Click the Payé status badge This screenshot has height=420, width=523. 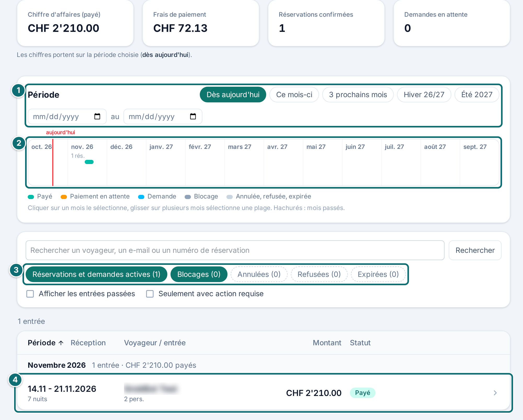pyautogui.click(x=363, y=393)
